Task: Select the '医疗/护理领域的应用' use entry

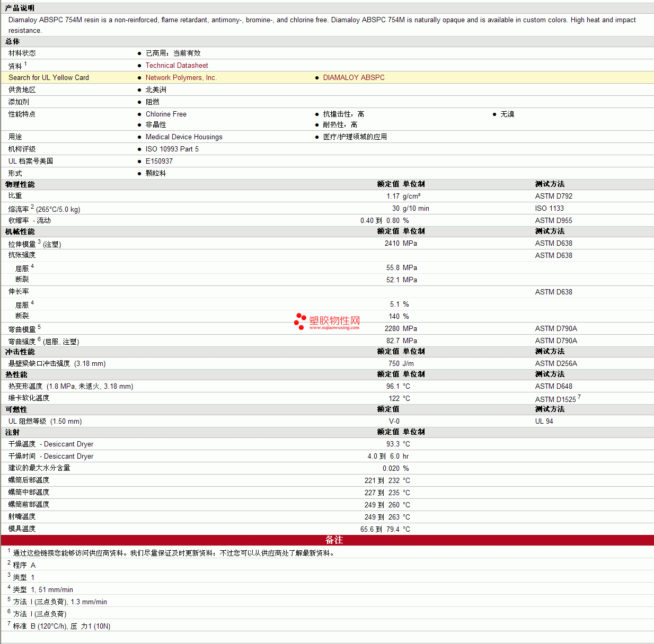Action: click(x=355, y=137)
